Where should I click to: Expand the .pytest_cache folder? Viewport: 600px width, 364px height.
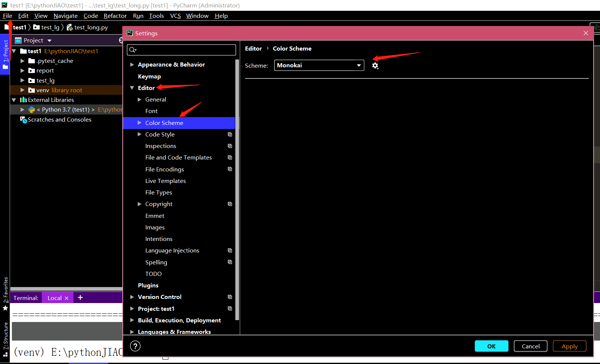[22, 61]
